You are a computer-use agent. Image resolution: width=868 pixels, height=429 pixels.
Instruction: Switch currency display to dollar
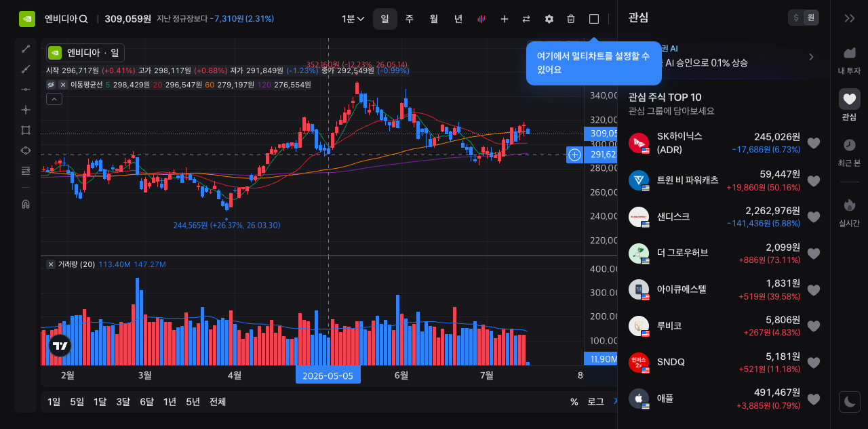[x=795, y=18]
